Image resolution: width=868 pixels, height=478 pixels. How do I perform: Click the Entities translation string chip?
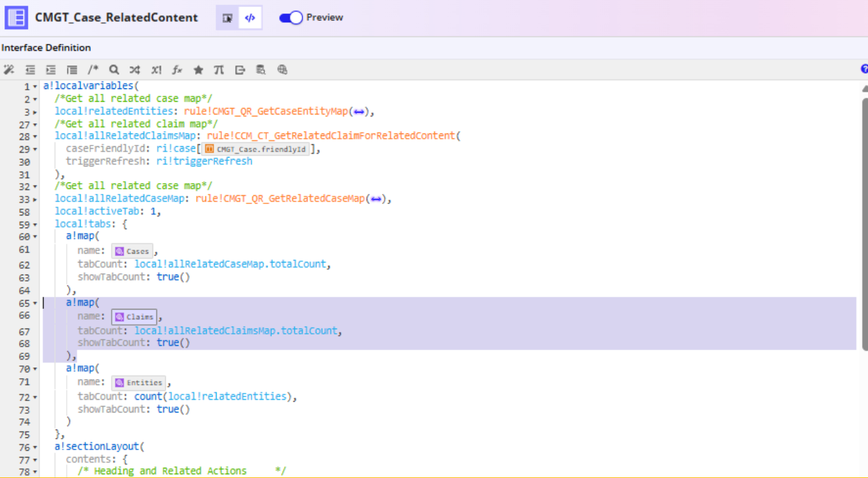139,383
